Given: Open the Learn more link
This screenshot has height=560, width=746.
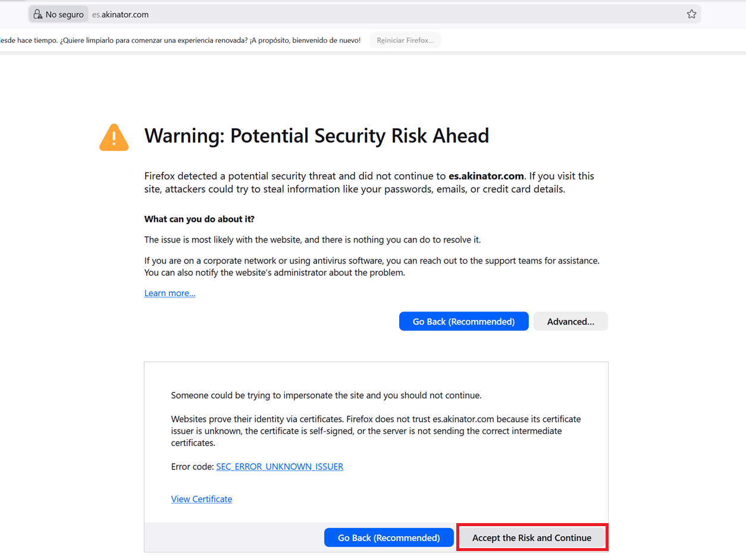Looking at the screenshot, I should 170,293.
